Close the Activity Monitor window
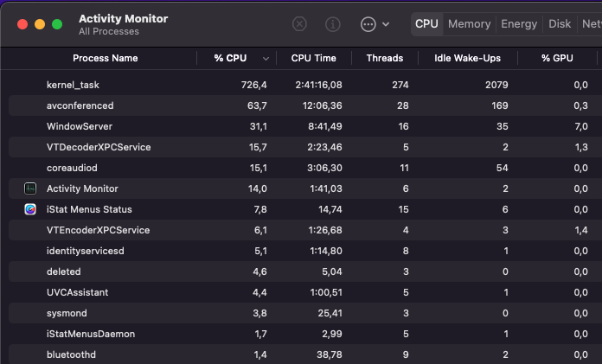 click(22, 24)
